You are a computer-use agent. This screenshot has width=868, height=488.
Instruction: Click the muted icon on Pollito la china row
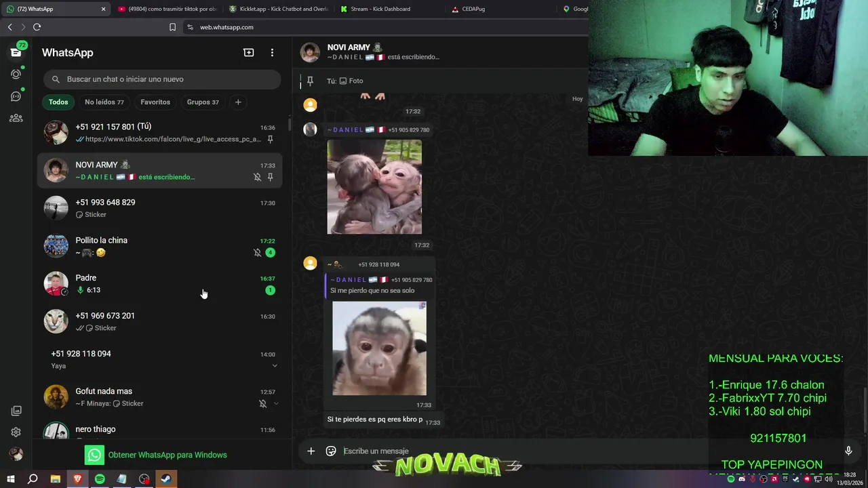click(x=257, y=252)
